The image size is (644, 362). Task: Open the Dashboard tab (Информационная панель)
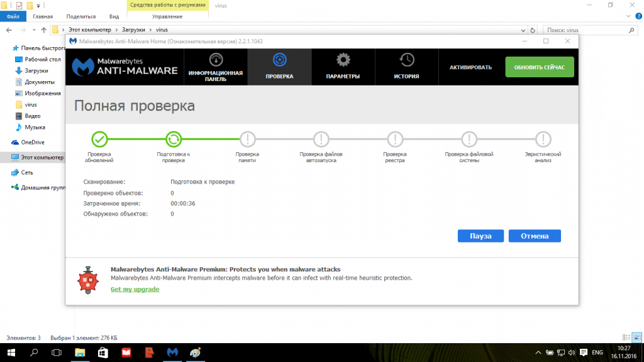pos(216,67)
